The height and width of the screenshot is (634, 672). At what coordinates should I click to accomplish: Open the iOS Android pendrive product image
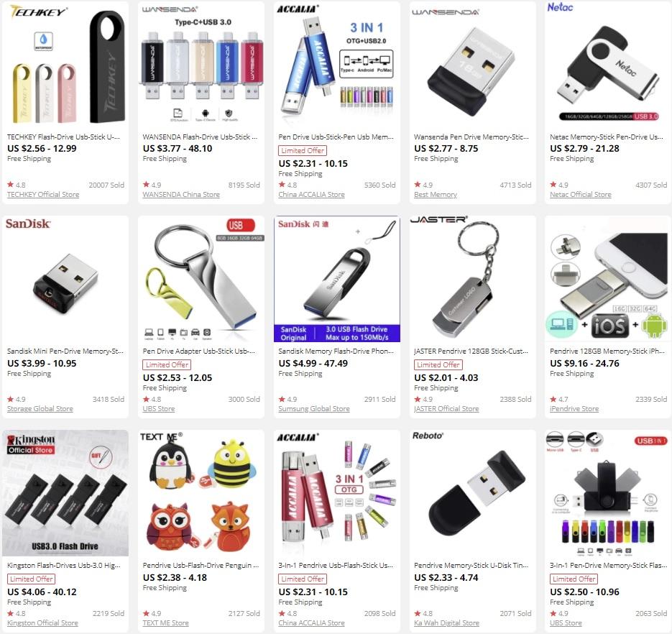coord(608,279)
